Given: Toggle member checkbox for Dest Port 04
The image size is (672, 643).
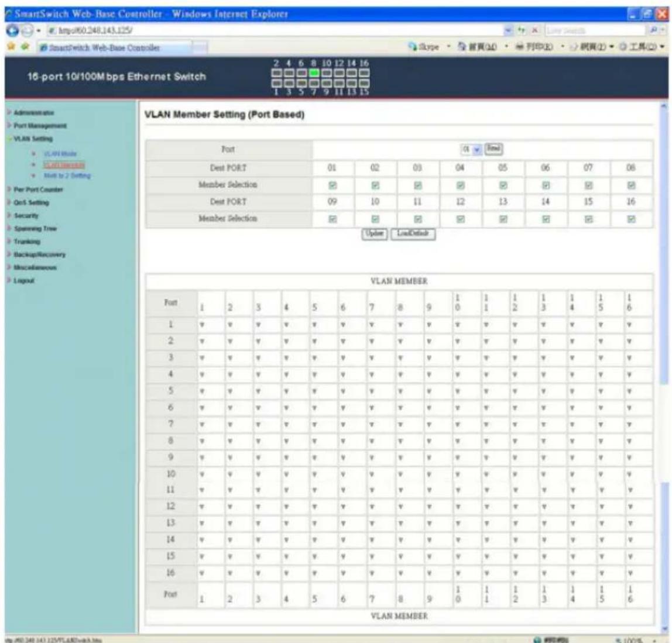Looking at the screenshot, I should (x=460, y=185).
